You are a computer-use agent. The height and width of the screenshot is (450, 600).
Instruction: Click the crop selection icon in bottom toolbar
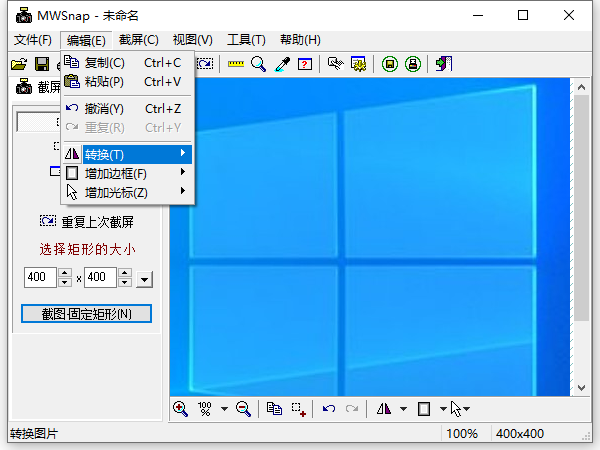tap(298, 409)
